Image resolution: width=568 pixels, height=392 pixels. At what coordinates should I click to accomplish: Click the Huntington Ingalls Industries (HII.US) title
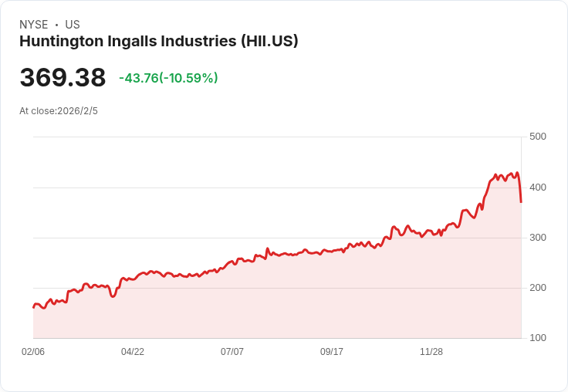click(158, 42)
